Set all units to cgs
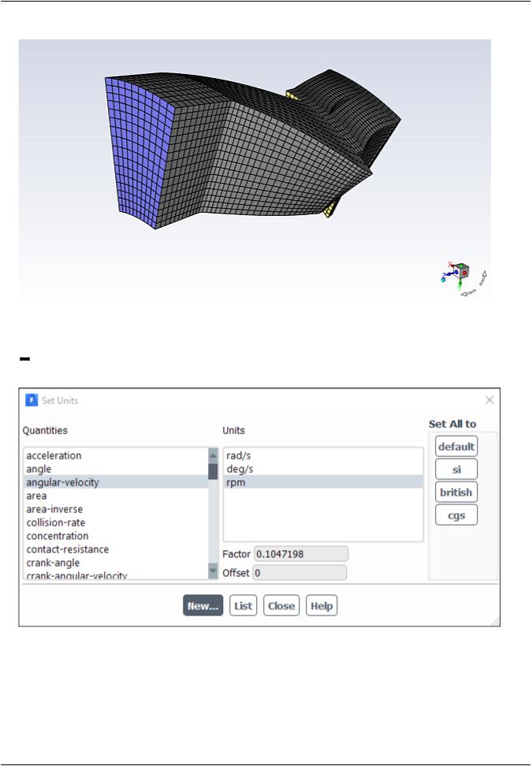The image size is (532, 766). [456, 515]
